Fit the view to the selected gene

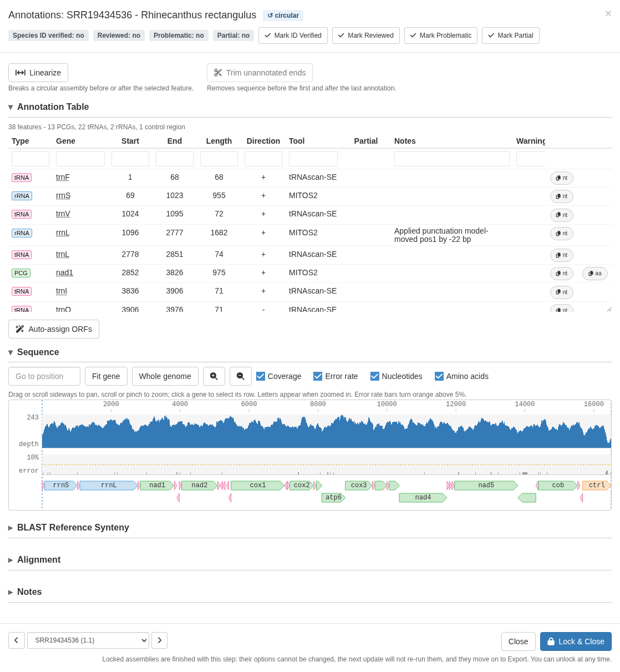click(106, 376)
